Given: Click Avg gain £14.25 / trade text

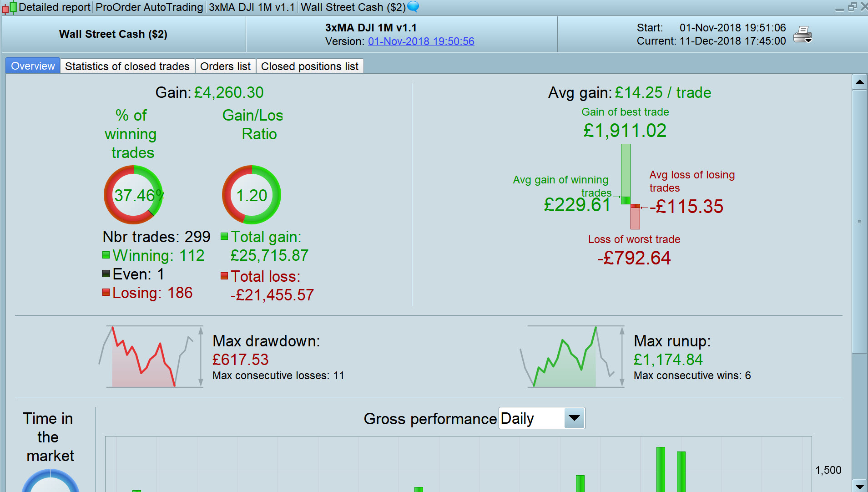Looking at the screenshot, I should point(630,92).
